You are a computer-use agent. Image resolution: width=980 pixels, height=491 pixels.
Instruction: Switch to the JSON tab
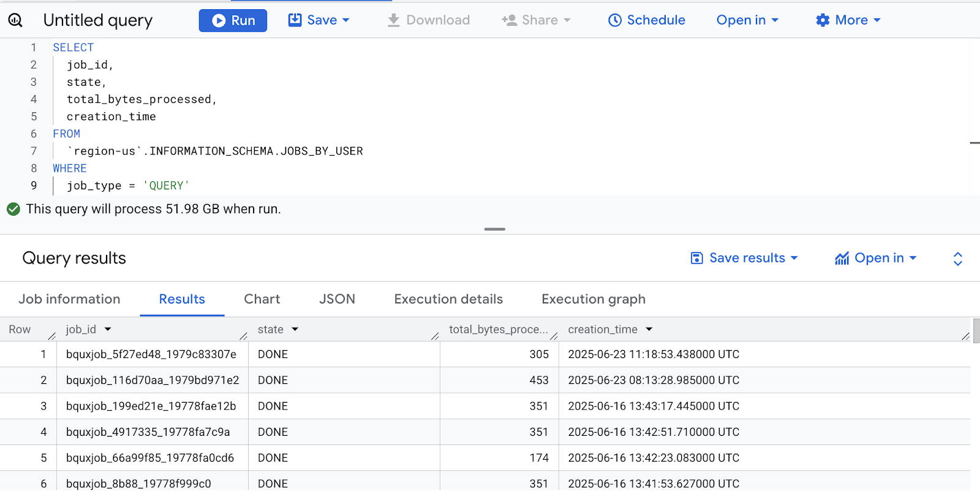pyautogui.click(x=337, y=299)
